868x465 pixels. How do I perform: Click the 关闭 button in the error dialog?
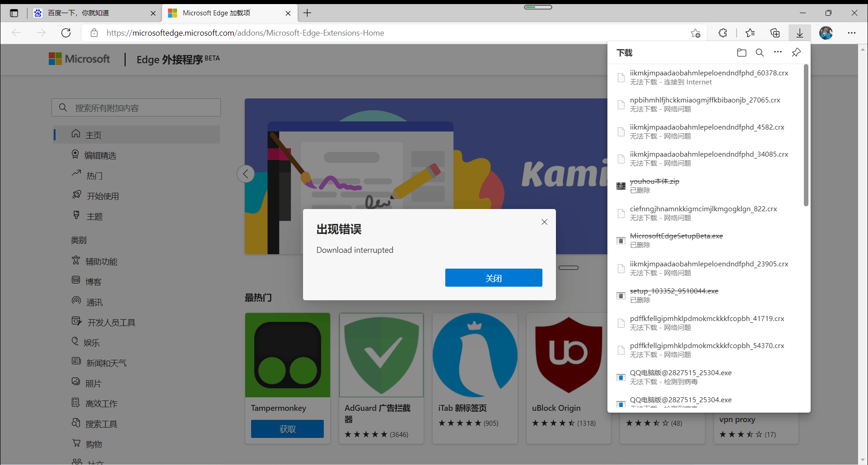(494, 278)
